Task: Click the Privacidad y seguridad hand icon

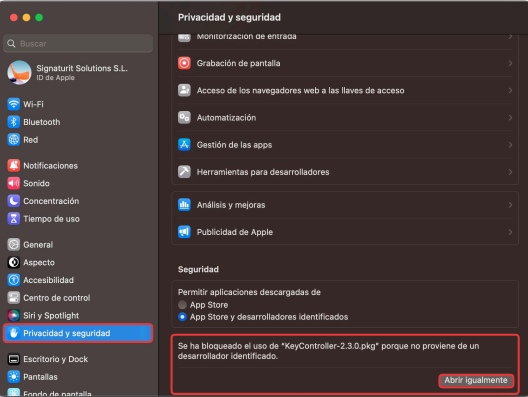Action: tap(13, 333)
